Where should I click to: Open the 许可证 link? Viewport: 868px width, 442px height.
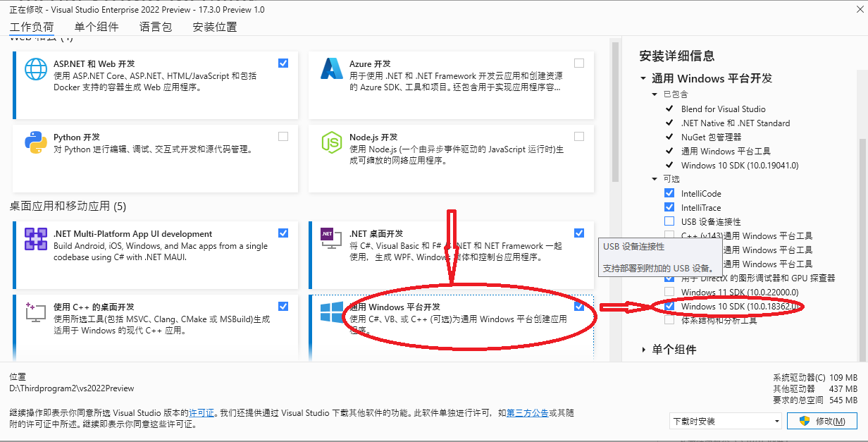click(x=201, y=413)
